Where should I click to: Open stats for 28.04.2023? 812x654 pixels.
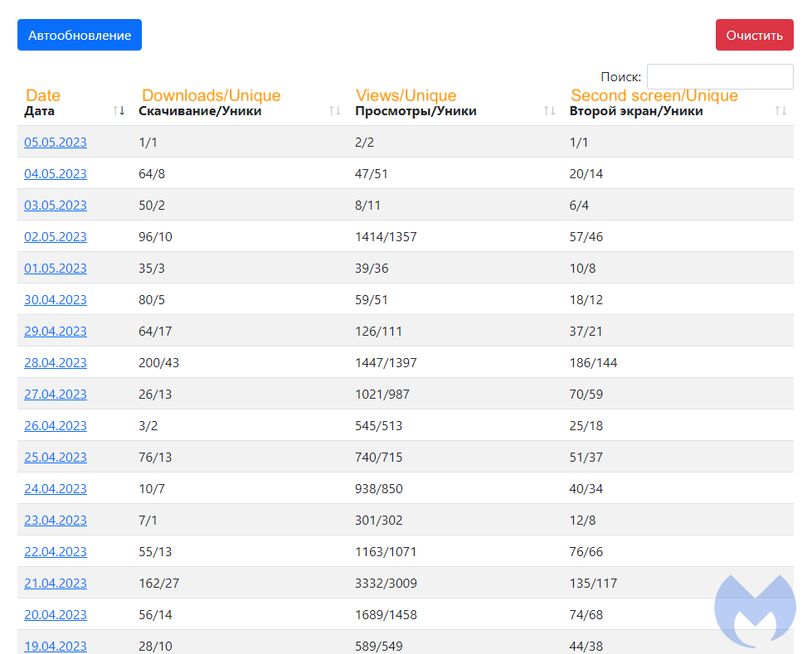(56, 363)
